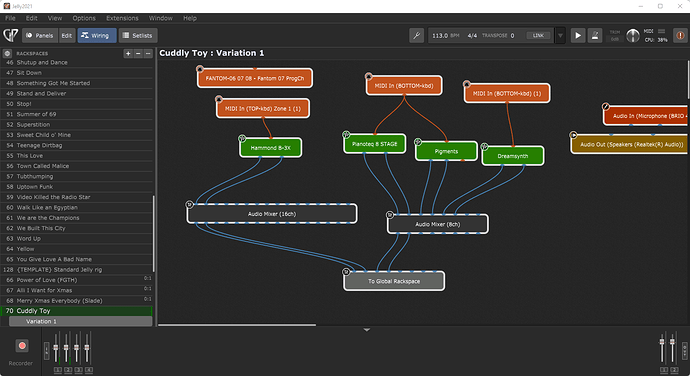Toggle the second input fader's channel button
Screen dimensions: 690x376
[x=68, y=370]
